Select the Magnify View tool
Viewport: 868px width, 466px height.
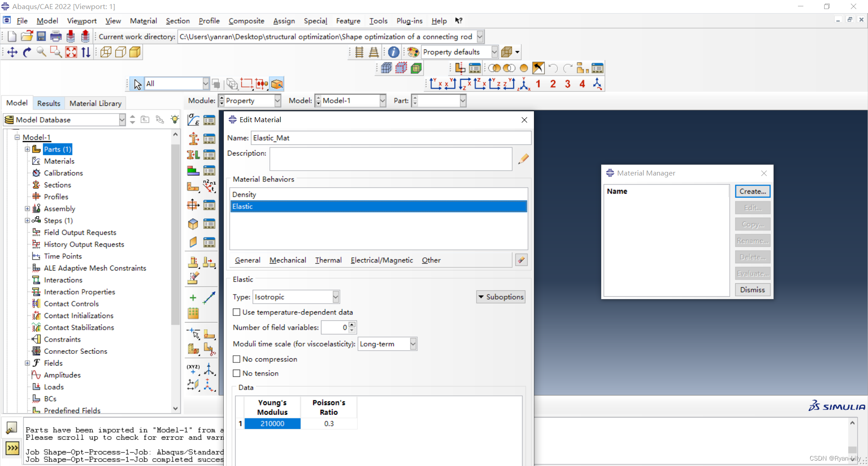pos(41,52)
